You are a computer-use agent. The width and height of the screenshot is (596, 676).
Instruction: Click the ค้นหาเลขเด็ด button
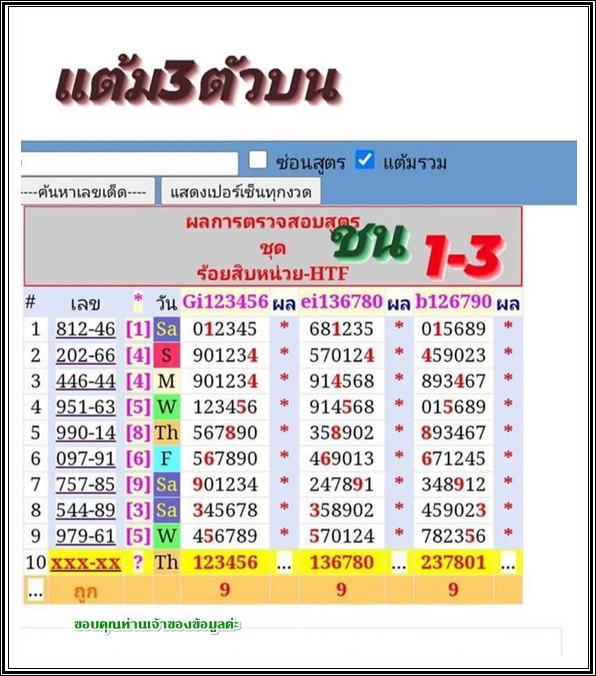point(88,191)
